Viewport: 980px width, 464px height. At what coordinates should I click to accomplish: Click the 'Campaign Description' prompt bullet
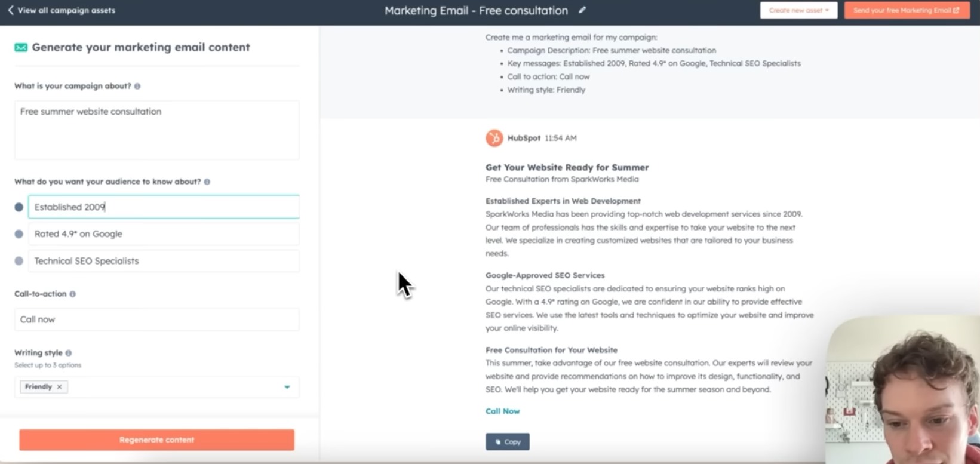612,50
